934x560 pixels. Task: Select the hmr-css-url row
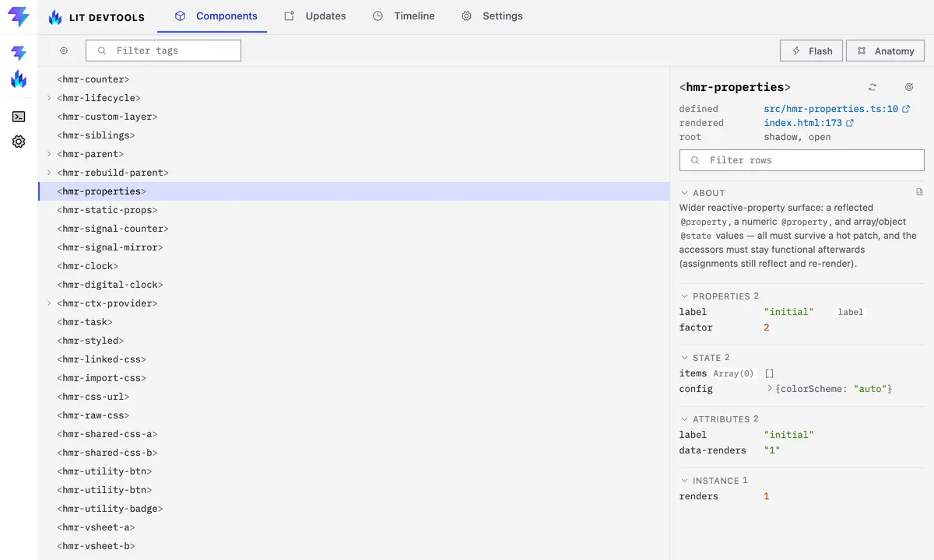coord(354,397)
